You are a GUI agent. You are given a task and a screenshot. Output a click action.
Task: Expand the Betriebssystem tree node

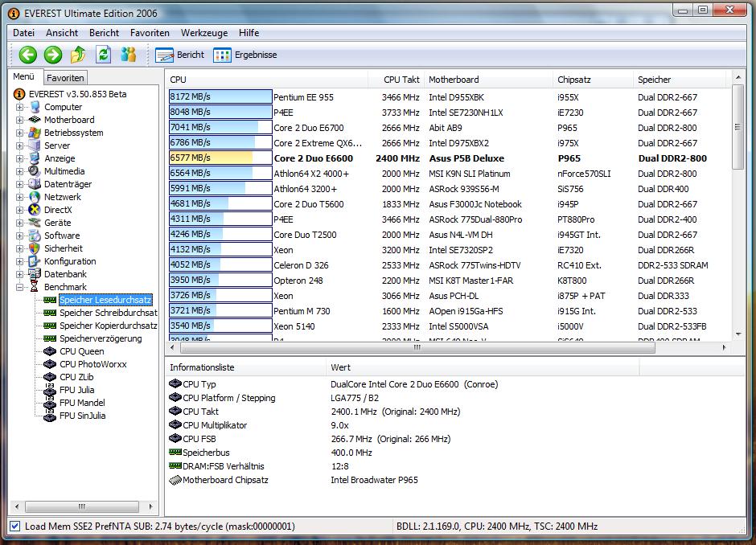[20, 133]
